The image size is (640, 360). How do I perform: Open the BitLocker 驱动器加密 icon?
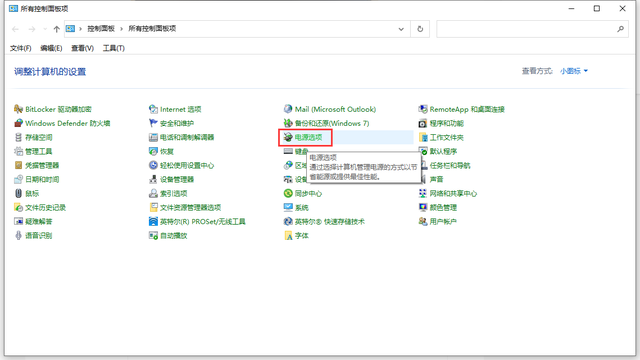point(18,109)
